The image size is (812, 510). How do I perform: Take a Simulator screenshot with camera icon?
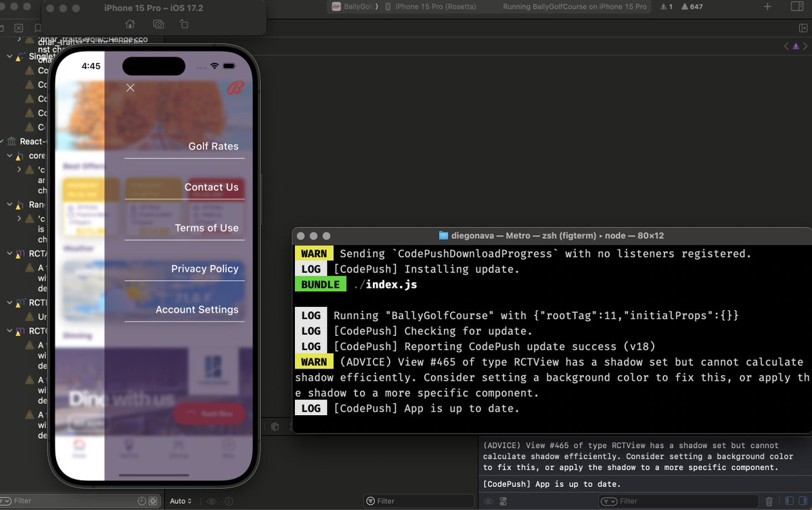pyautogui.click(x=158, y=24)
